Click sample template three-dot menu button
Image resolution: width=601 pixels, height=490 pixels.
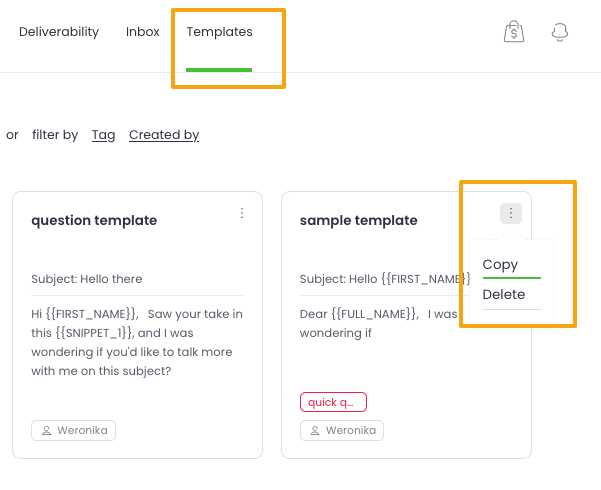click(x=511, y=213)
